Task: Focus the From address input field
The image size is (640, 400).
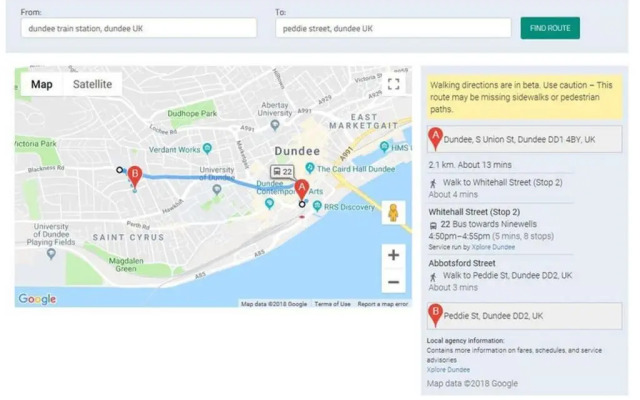Action: pyautogui.click(x=139, y=28)
